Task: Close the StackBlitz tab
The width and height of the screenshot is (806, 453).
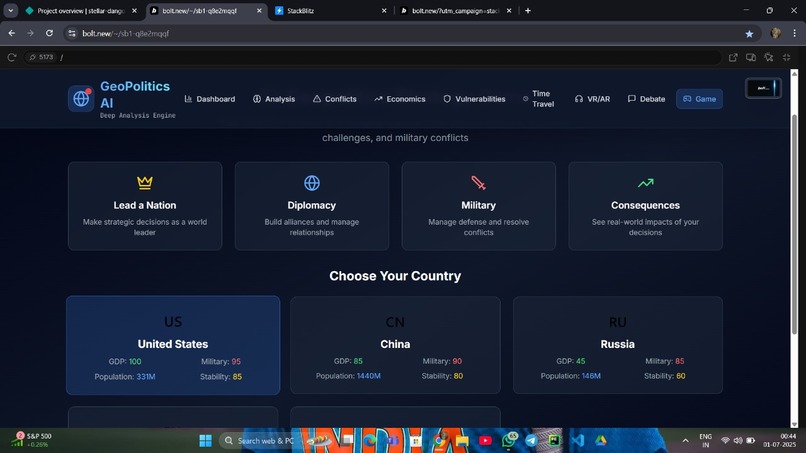Action: (384, 10)
